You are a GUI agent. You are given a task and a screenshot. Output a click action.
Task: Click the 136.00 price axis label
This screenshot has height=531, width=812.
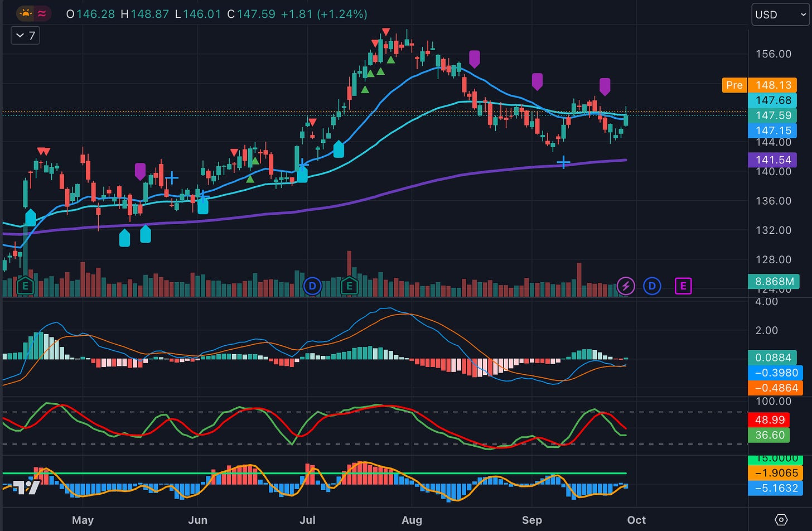[773, 201]
